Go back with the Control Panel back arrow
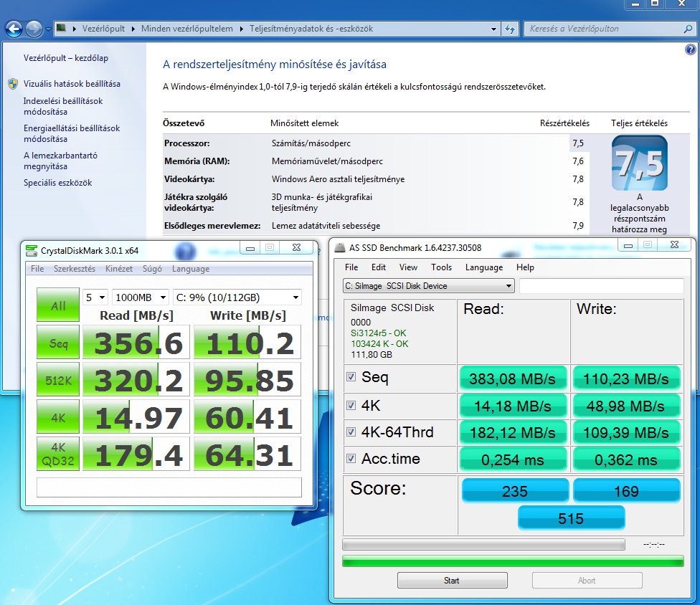 tap(14, 29)
